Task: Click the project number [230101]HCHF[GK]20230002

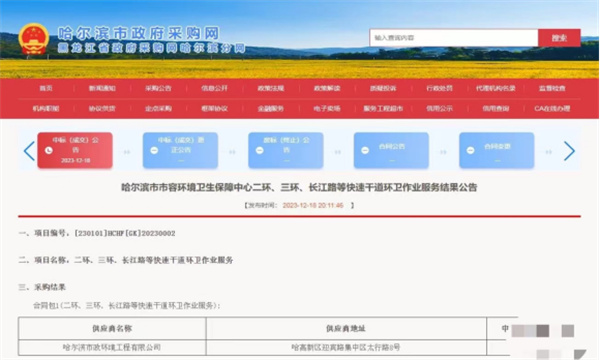Action: point(125,233)
